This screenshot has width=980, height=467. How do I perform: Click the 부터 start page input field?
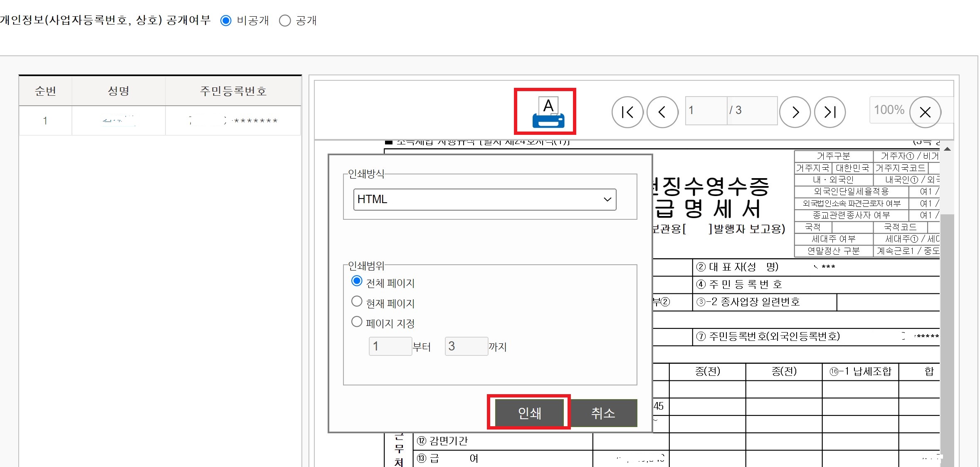pyautogui.click(x=390, y=346)
